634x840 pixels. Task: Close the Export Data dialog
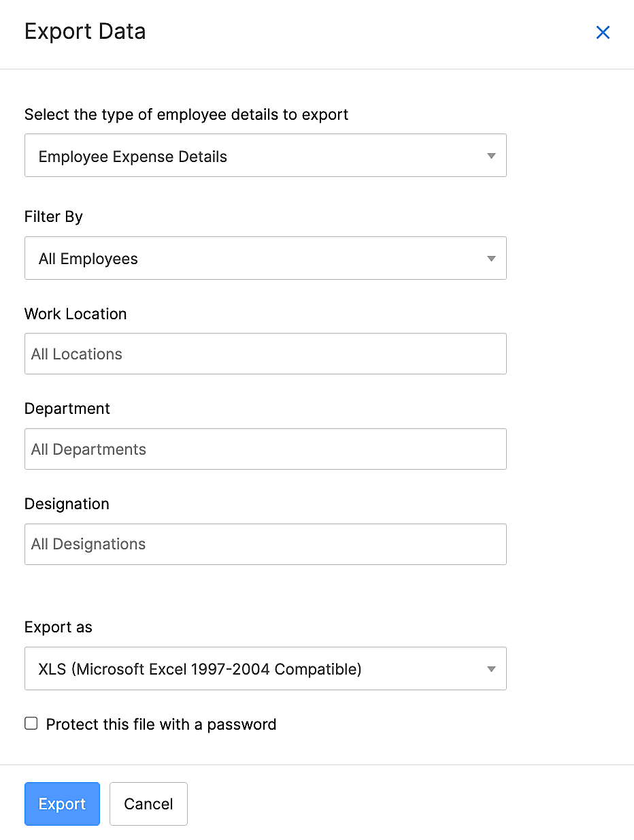coord(603,32)
